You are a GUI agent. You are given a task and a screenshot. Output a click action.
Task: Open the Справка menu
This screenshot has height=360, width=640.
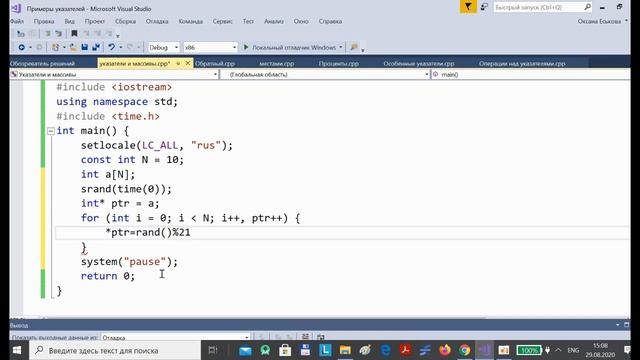[330, 21]
